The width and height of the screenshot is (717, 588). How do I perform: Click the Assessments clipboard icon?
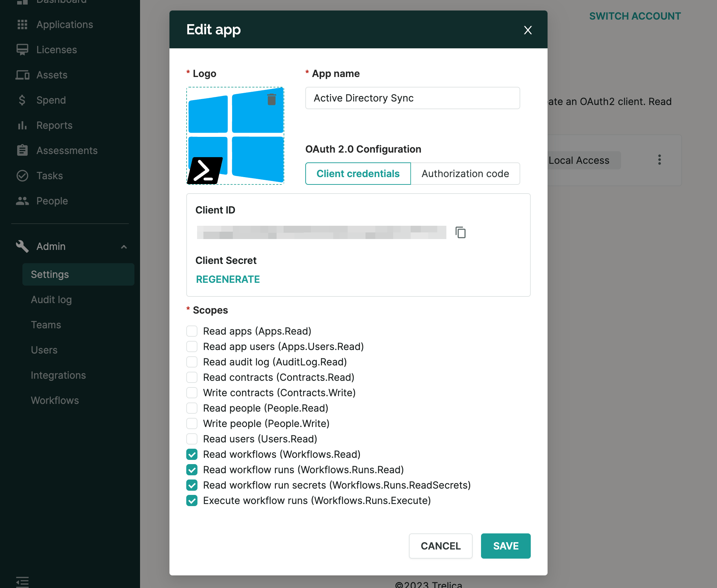pyautogui.click(x=22, y=150)
